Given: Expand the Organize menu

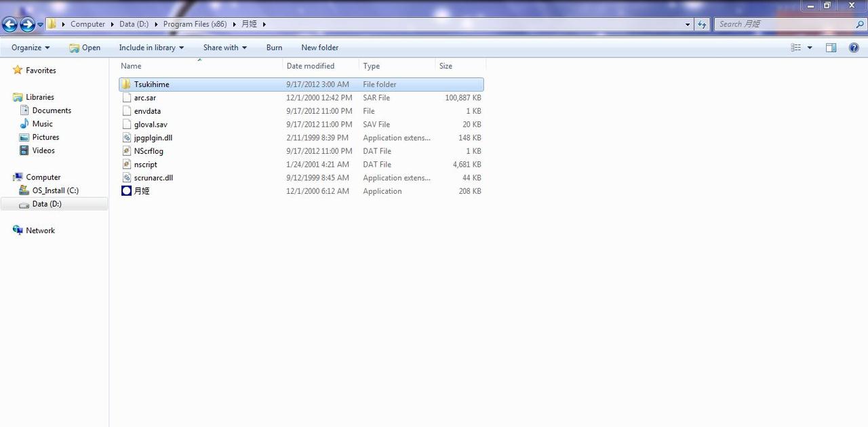Looking at the screenshot, I should 31,47.
